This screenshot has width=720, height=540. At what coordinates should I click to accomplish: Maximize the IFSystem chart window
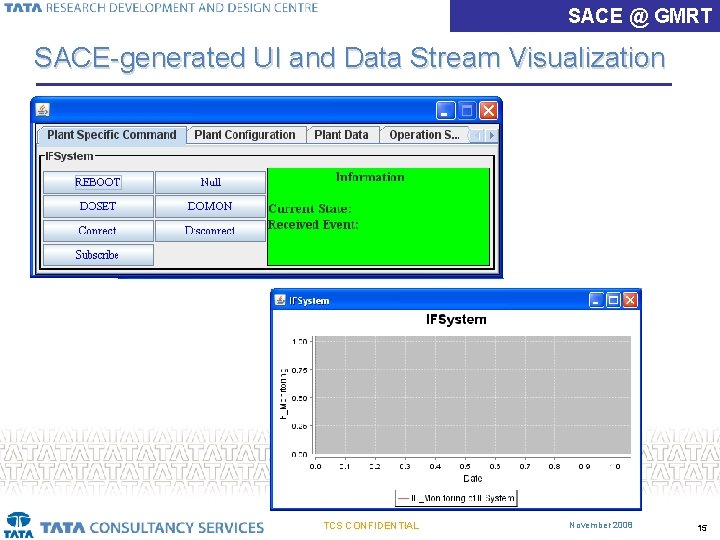tap(613, 300)
